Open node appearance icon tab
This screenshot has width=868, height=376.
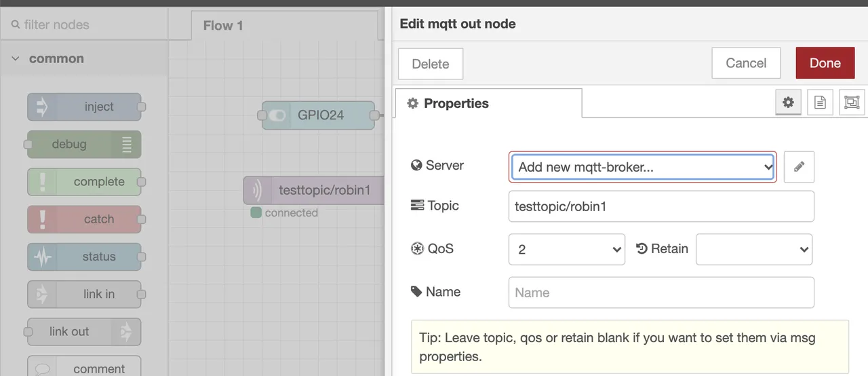[x=852, y=102]
